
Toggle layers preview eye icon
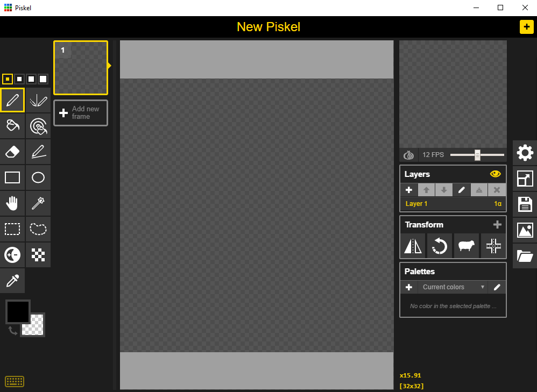coord(495,174)
